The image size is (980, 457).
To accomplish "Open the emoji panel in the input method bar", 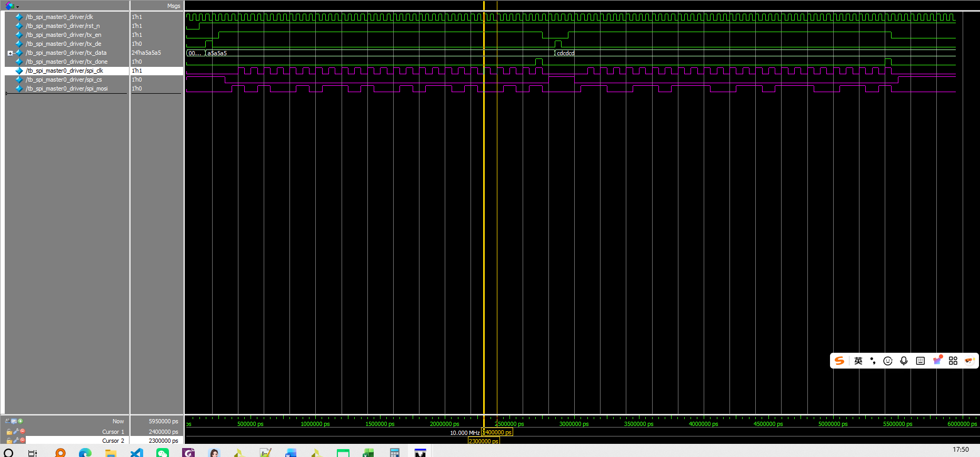I will [x=888, y=361].
